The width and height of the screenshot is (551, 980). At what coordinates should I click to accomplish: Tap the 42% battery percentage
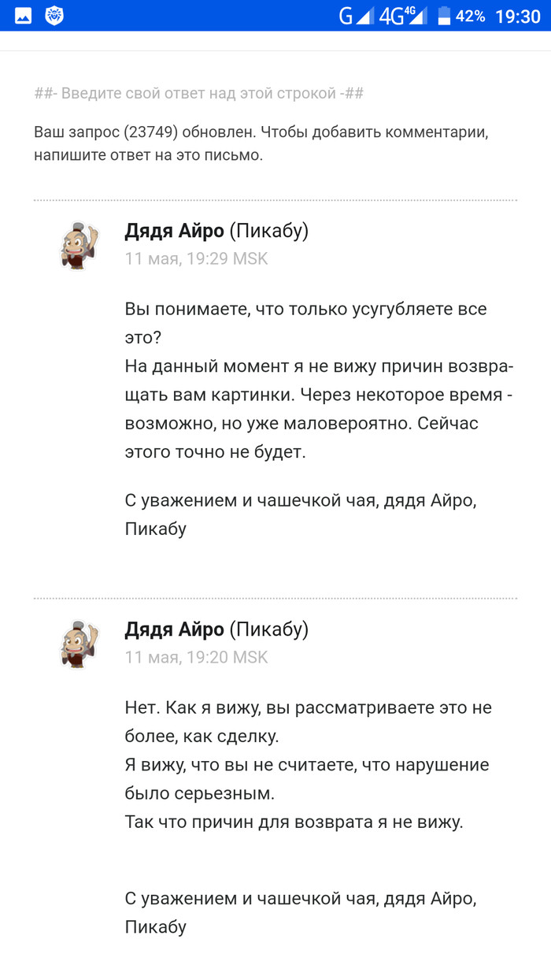471,16
